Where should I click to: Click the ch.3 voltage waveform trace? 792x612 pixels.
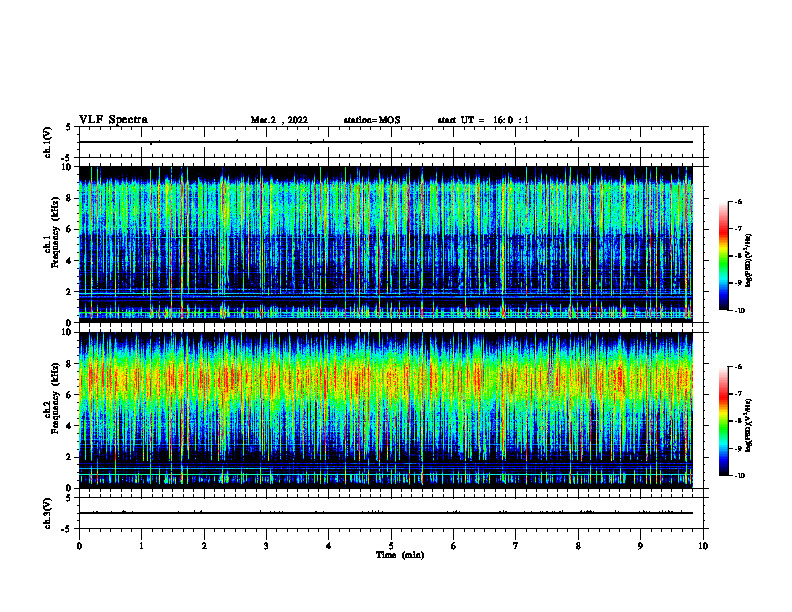(x=386, y=513)
